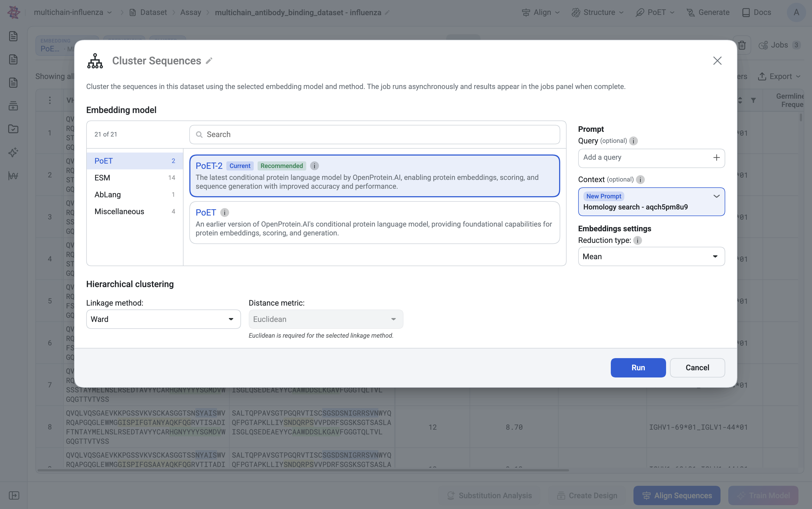This screenshot has height=509, width=812.
Task: Click the Run button
Action: pos(638,368)
